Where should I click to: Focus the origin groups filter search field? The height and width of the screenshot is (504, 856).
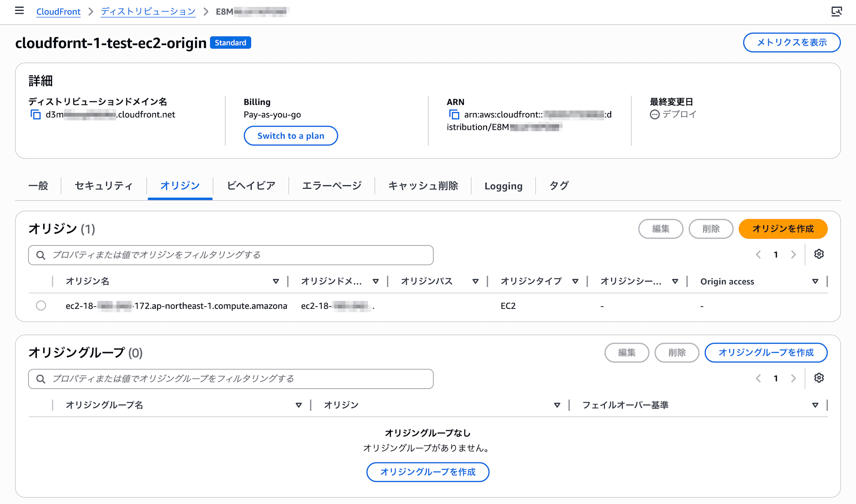(231, 379)
